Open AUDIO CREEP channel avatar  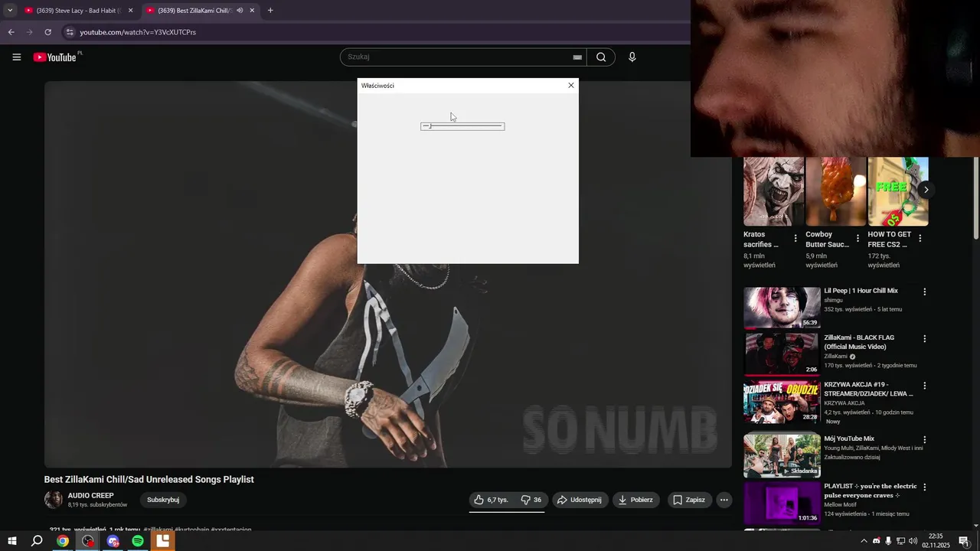click(x=54, y=500)
